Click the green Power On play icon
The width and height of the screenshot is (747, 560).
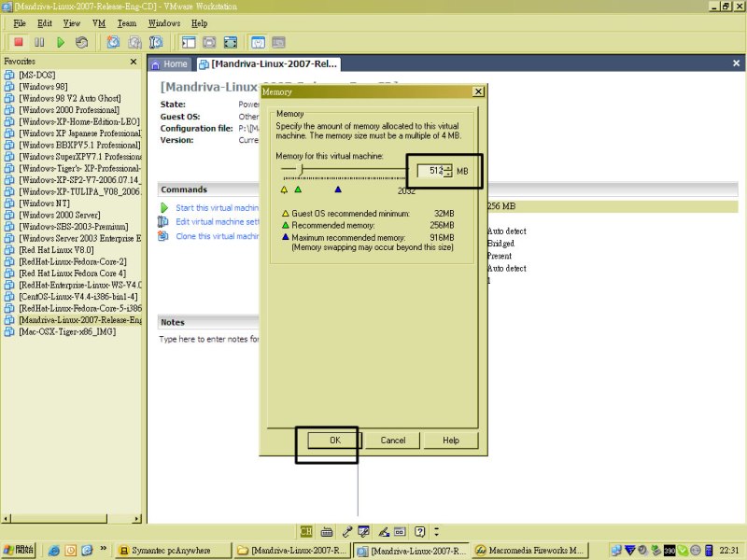61,42
